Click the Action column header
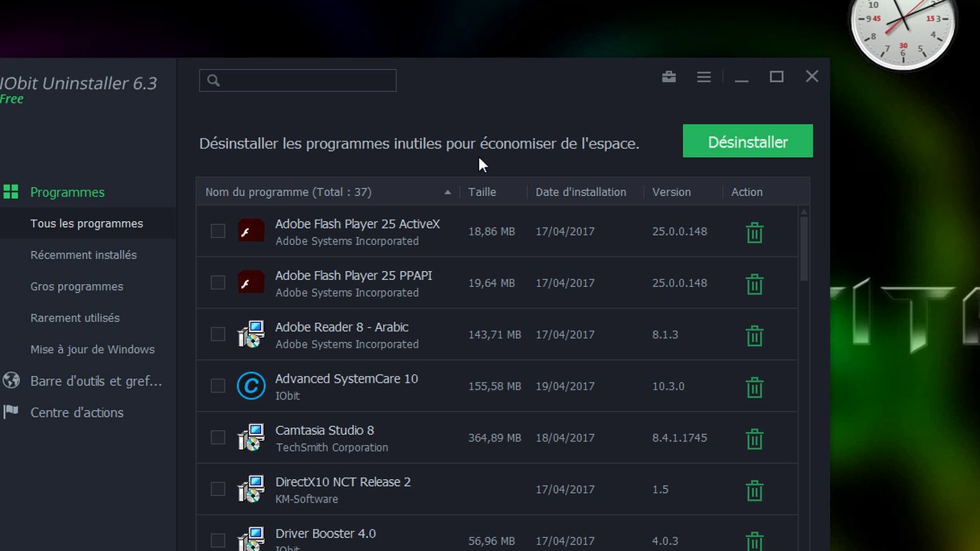 747,192
